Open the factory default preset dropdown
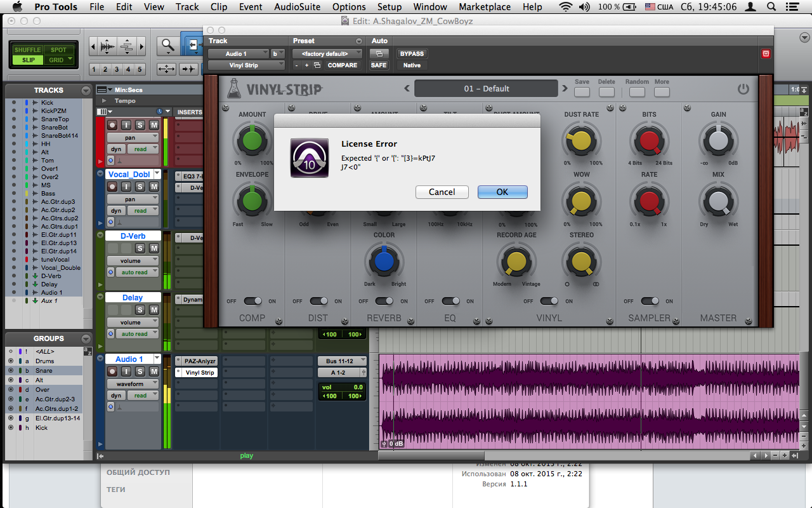812x508 pixels. point(327,54)
